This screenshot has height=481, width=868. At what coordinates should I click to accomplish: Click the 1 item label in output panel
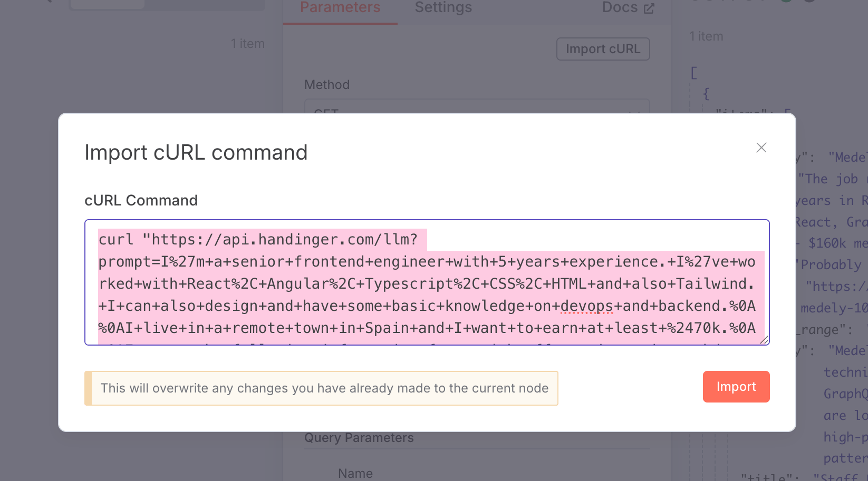pos(706,36)
